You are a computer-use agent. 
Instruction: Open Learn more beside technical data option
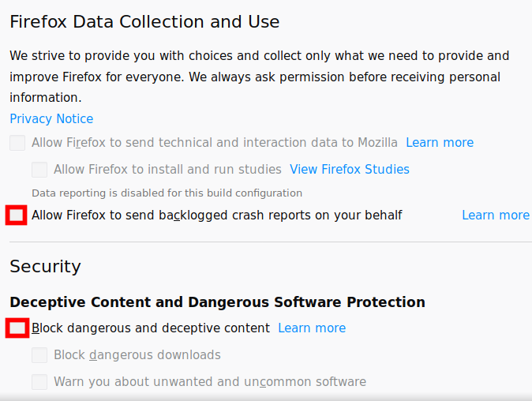pos(440,143)
